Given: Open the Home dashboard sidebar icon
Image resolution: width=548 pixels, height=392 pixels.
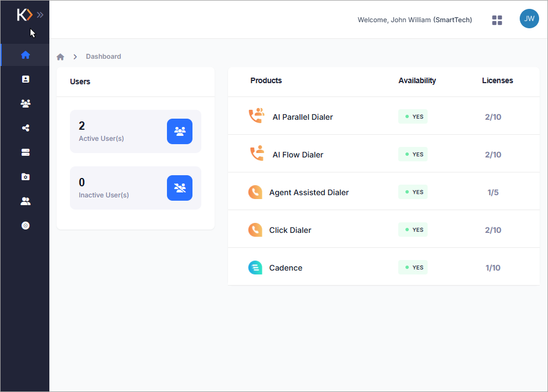Looking at the screenshot, I should click(x=25, y=55).
